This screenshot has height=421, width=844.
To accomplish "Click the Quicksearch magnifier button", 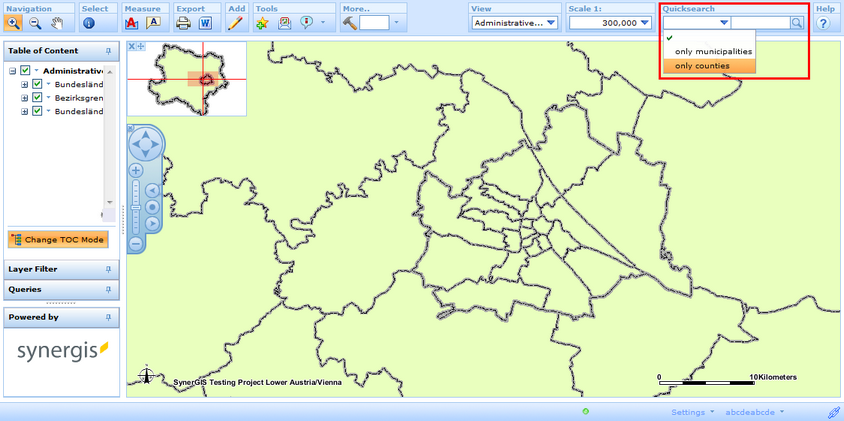I will [x=797, y=22].
